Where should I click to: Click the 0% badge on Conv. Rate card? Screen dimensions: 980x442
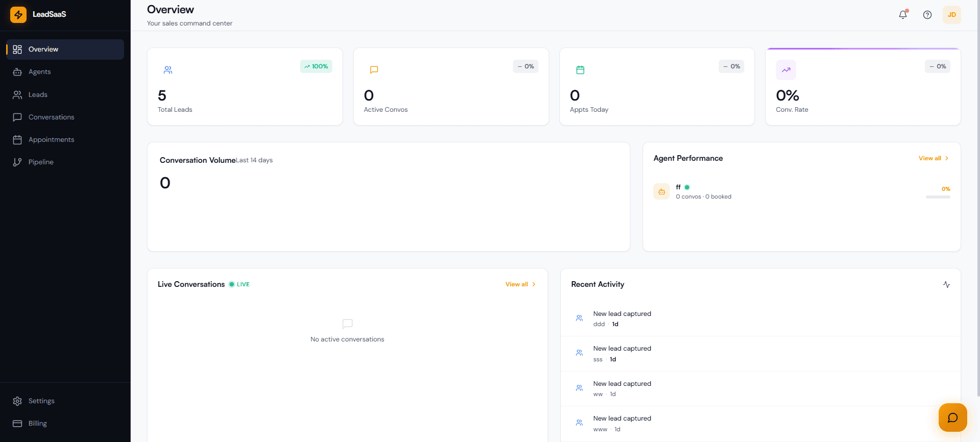(x=938, y=66)
